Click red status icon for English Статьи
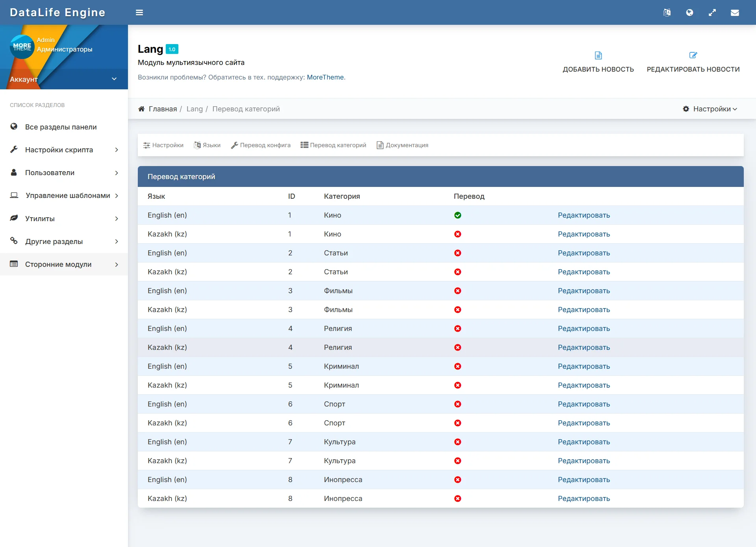Viewport: 756px width, 547px height. click(x=458, y=253)
